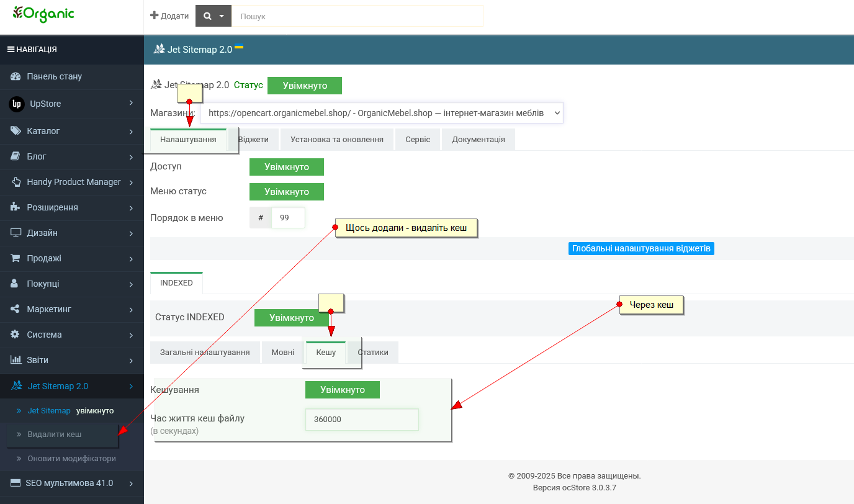Click the UpStore round logo icon

17,104
